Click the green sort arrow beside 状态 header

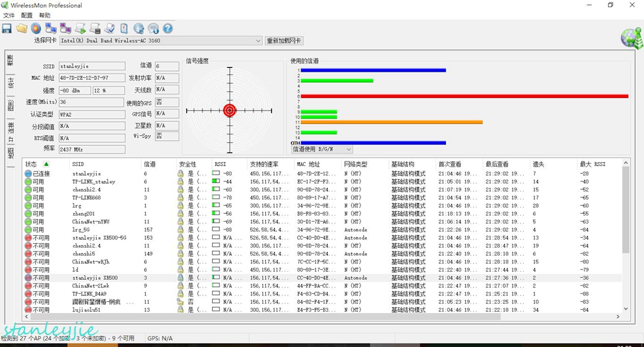click(47, 164)
